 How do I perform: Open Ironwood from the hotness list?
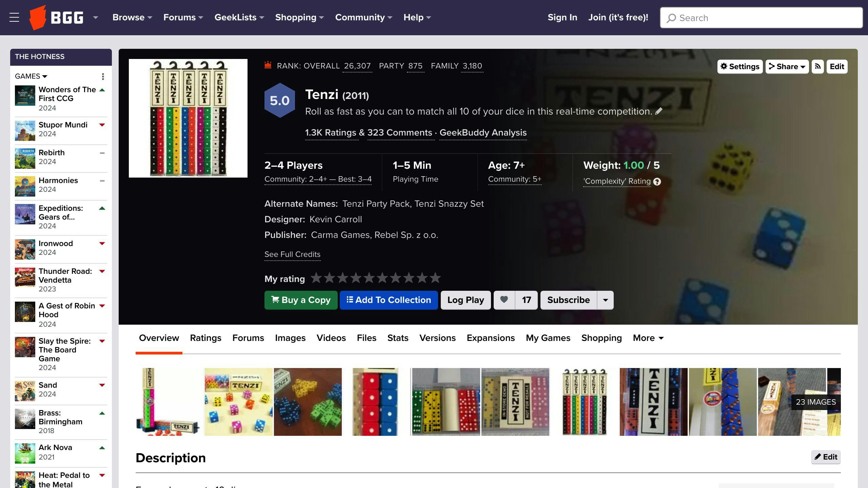tap(56, 243)
